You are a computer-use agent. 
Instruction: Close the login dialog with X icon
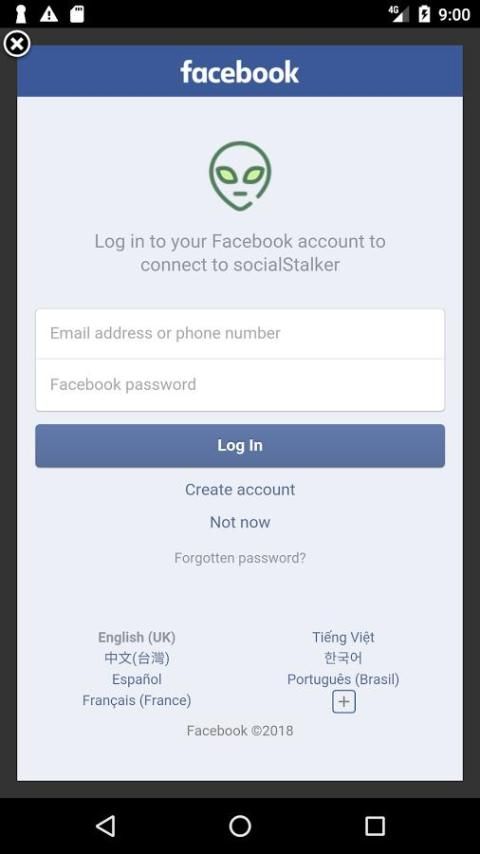coord(17,44)
